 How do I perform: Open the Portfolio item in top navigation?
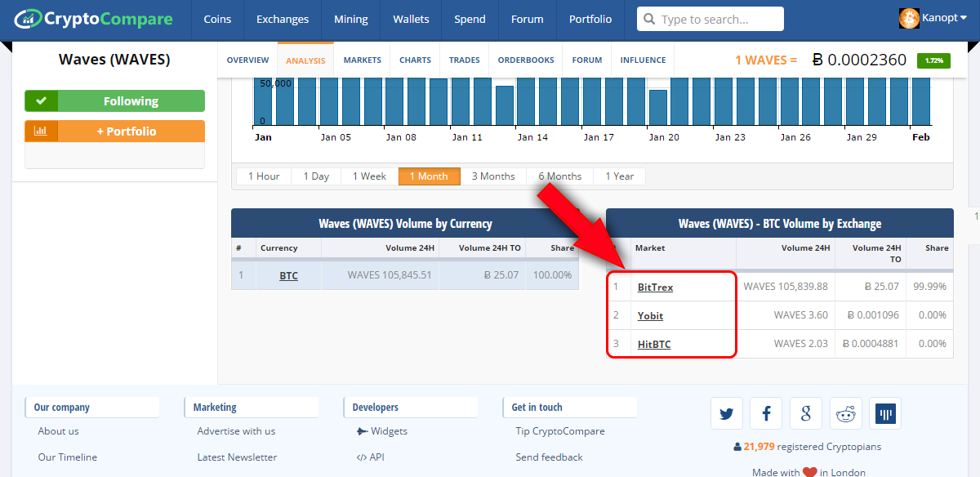pyautogui.click(x=590, y=19)
